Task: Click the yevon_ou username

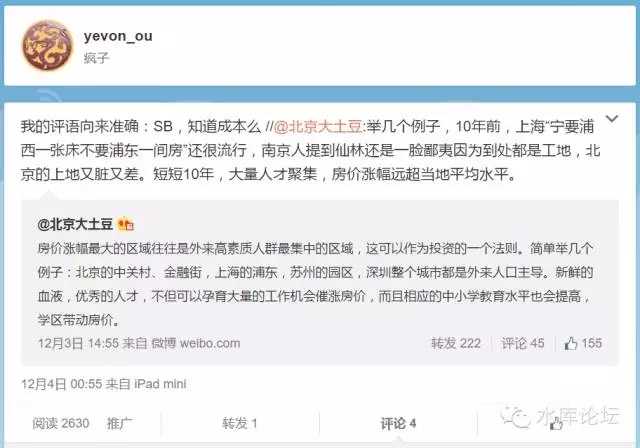Action: pos(118,36)
